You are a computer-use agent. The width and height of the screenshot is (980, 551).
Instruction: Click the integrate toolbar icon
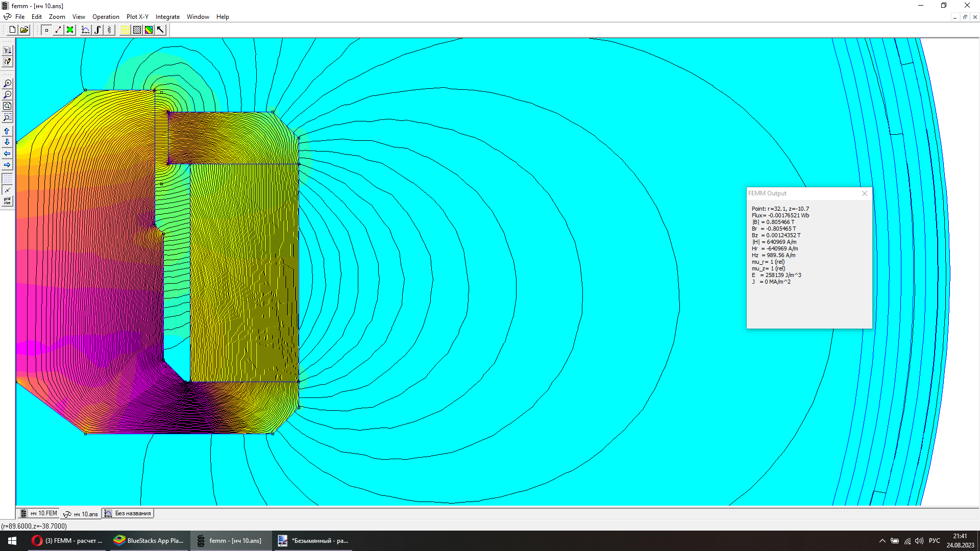(97, 30)
